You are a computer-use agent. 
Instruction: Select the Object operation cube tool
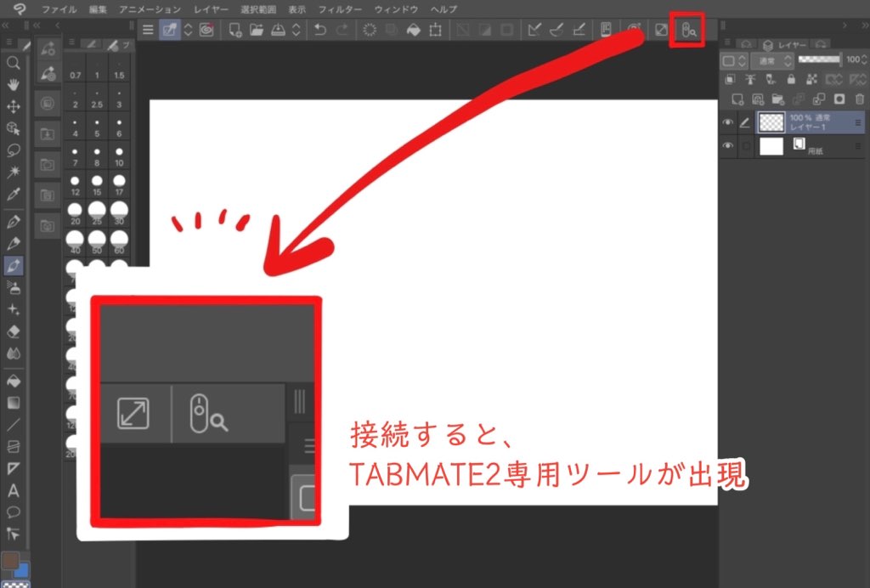click(x=14, y=128)
